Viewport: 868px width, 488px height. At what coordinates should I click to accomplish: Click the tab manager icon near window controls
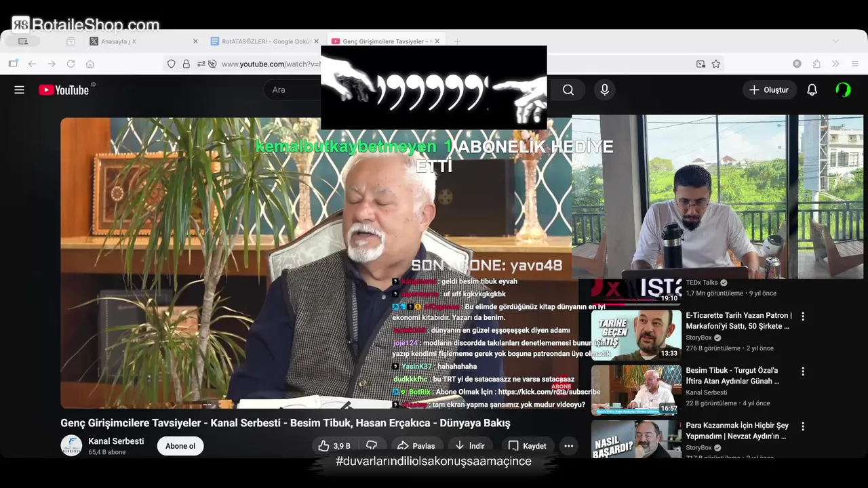coord(23,41)
